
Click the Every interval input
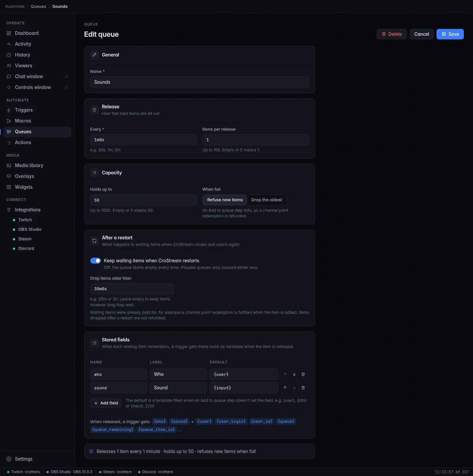144,140
